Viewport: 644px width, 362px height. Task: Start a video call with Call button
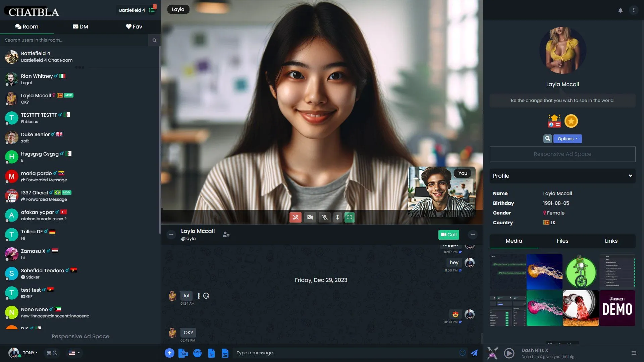click(448, 235)
